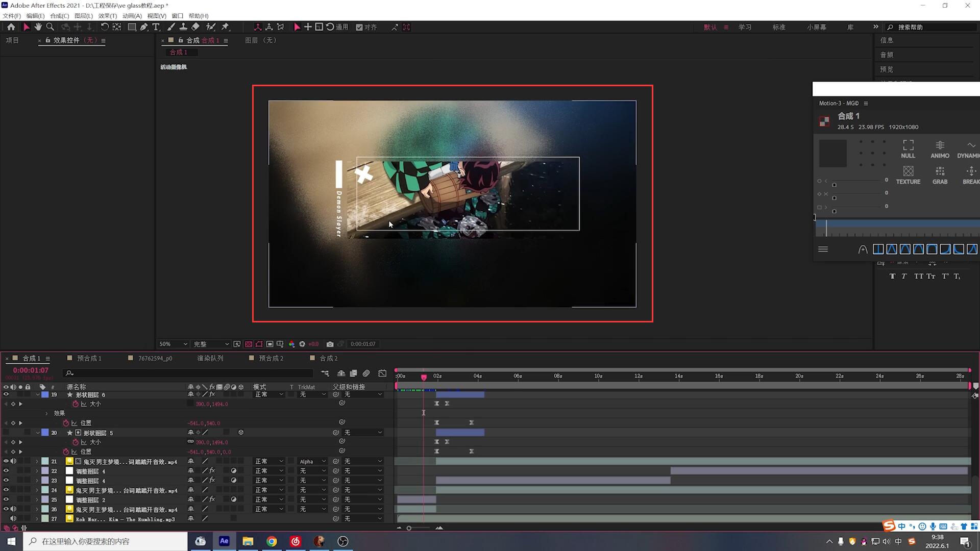Open 完整 resolution dropdown
The width and height of the screenshot is (980, 551).
(211, 344)
